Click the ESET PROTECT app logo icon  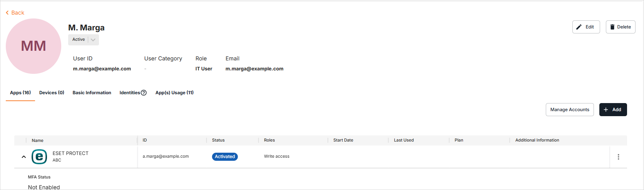[x=39, y=157]
